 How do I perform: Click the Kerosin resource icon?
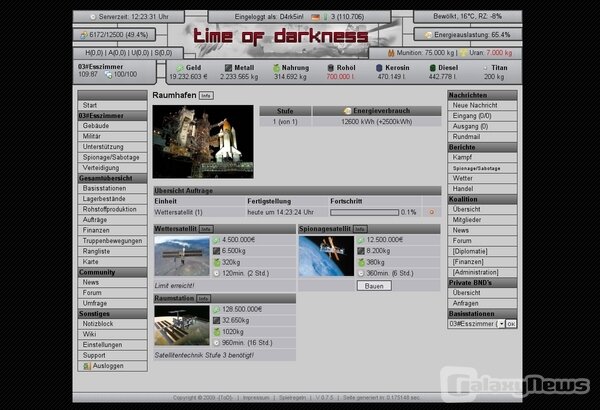pyautogui.click(x=379, y=68)
